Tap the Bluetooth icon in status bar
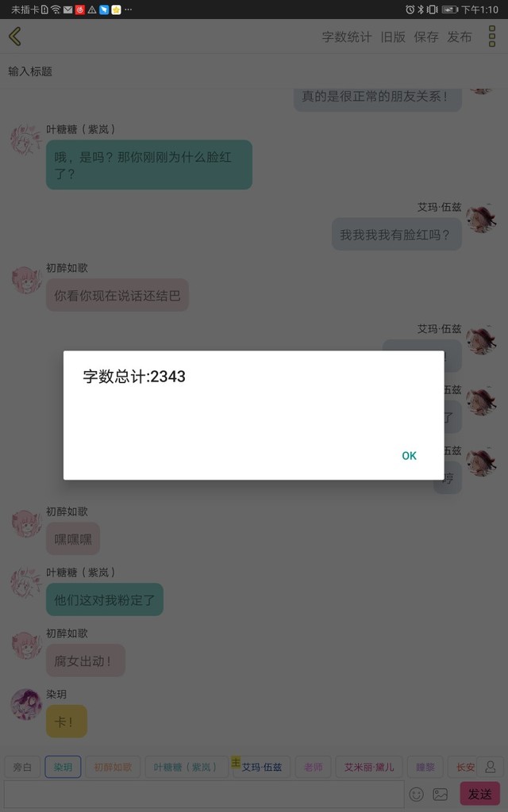This screenshot has width=508, height=812. tap(421, 10)
